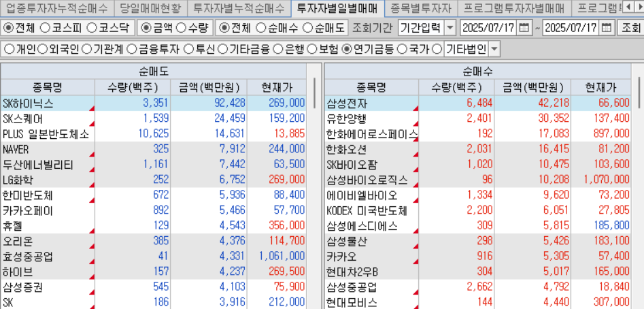Sort by 금액(백만원) header in 순매도 table

tap(209, 87)
